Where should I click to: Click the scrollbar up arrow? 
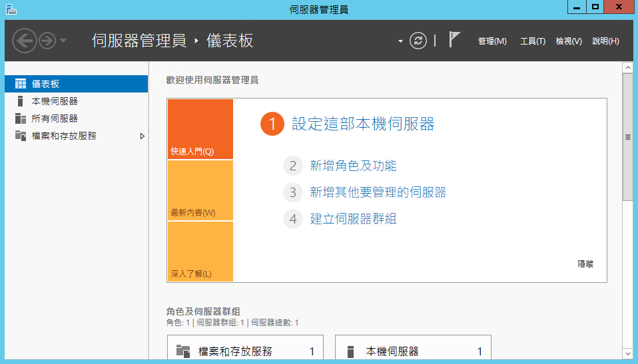(x=627, y=67)
